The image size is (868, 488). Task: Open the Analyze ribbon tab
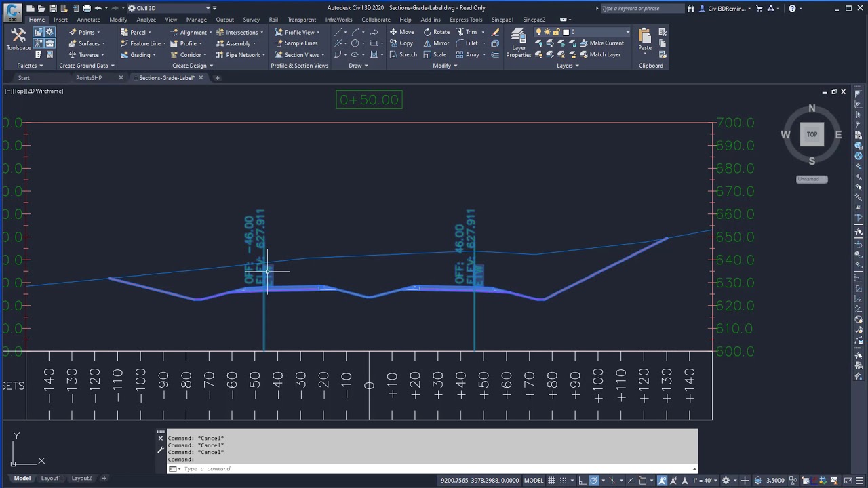pyautogui.click(x=146, y=20)
